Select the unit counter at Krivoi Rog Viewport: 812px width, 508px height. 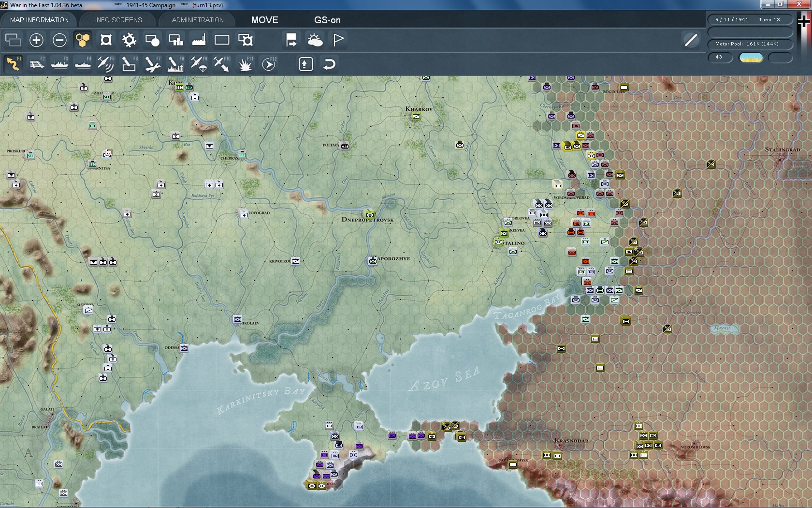click(x=295, y=261)
